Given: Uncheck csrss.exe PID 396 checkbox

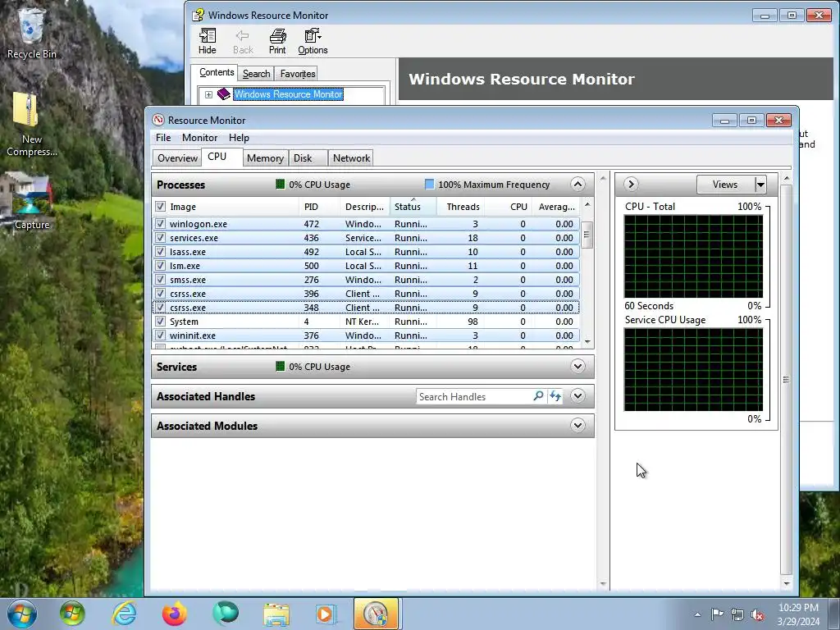Looking at the screenshot, I should tap(160, 293).
